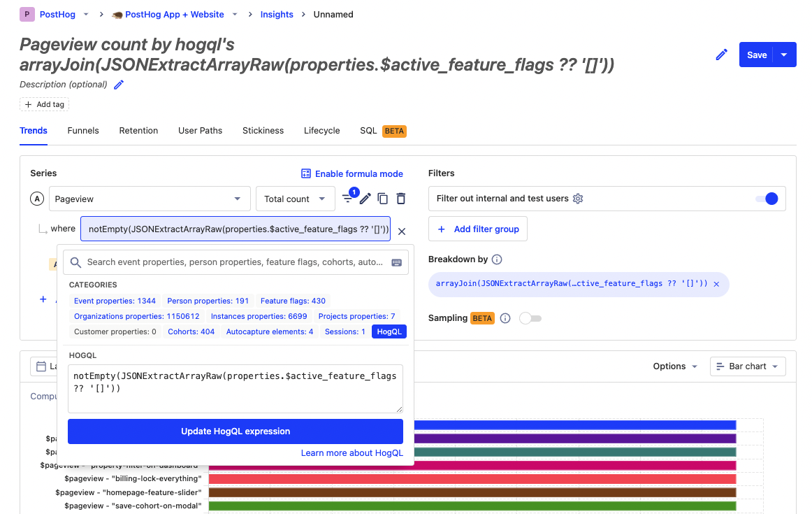Remove the notEmpty where filter with X
The image size is (812, 514).
click(402, 231)
